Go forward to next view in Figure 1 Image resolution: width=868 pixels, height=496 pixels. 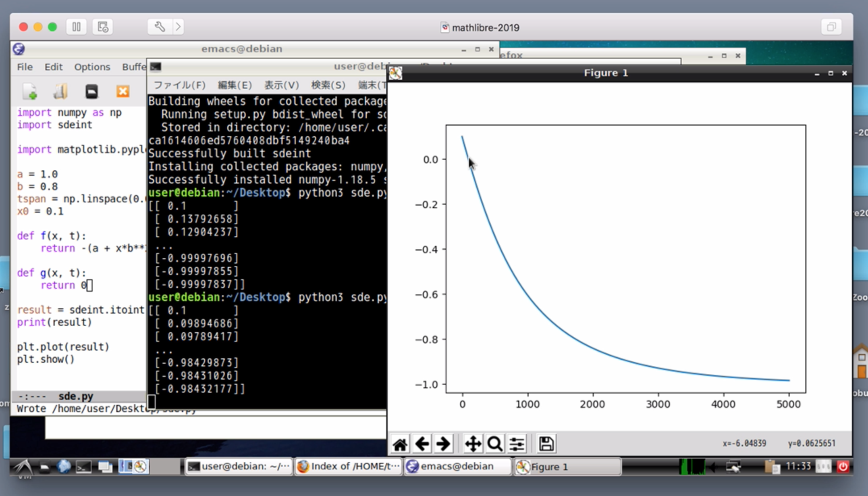point(443,444)
